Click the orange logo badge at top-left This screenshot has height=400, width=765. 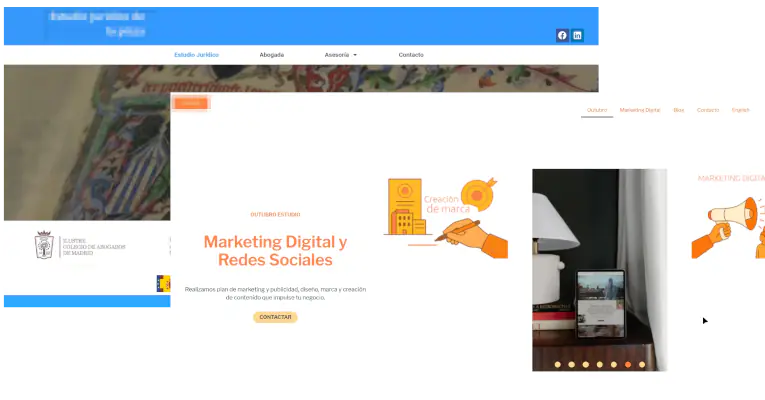(x=190, y=103)
